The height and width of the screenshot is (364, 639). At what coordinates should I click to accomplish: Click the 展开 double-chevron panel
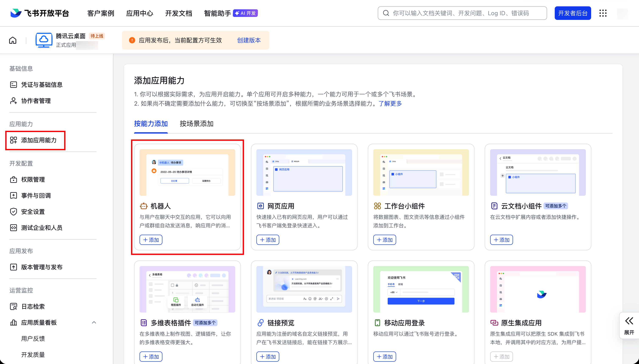pyautogui.click(x=629, y=325)
